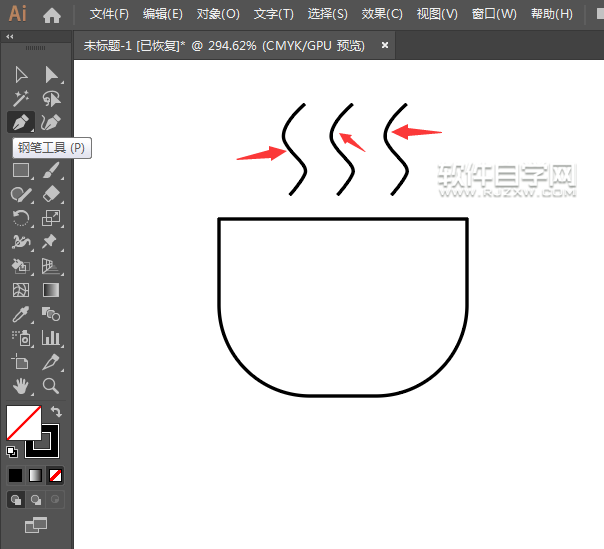The image size is (604, 549).
Task: Choose the Lasso tool
Action: (50, 98)
